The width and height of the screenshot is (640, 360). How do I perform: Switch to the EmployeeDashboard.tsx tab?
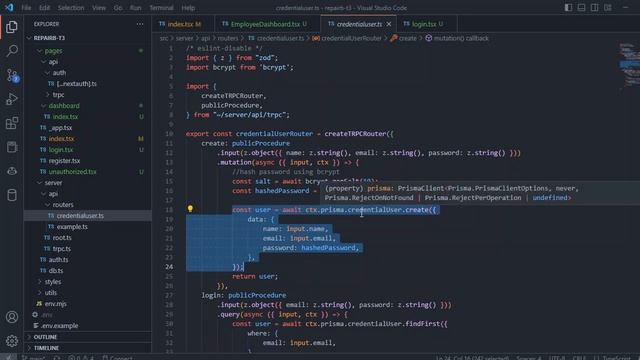tap(267, 24)
